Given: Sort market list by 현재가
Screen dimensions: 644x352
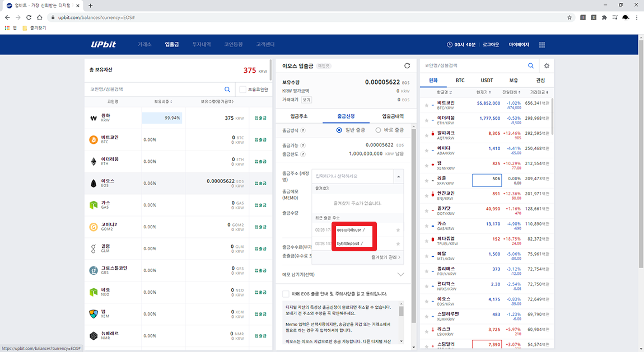Looking at the screenshot, I should pyautogui.click(x=483, y=92).
